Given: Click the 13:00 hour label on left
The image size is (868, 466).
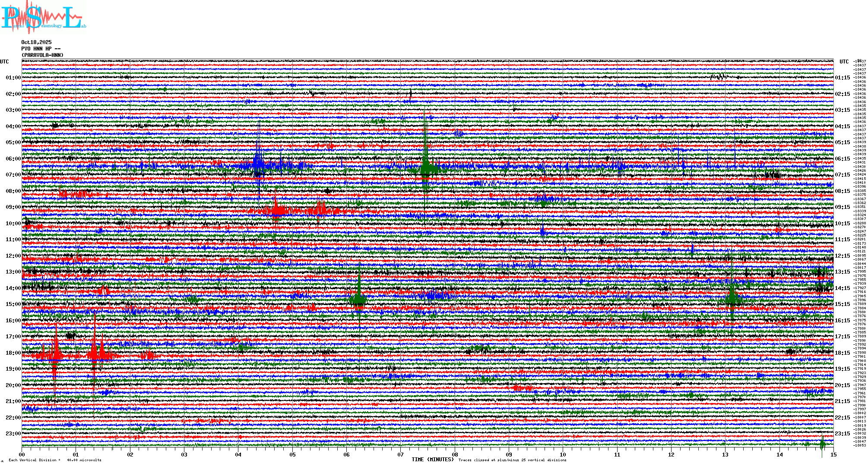Looking at the screenshot, I should point(13,272).
